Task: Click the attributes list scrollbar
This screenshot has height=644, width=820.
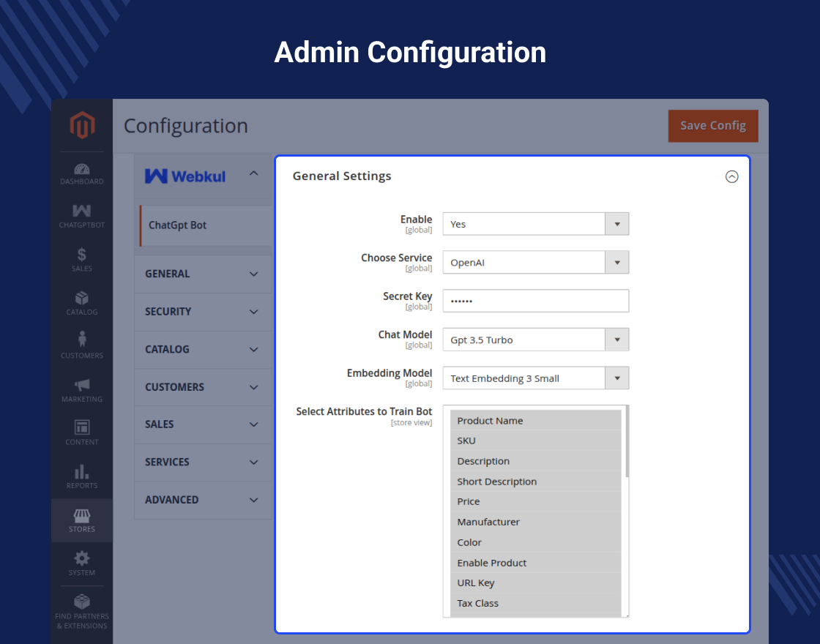Action: (627, 441)
